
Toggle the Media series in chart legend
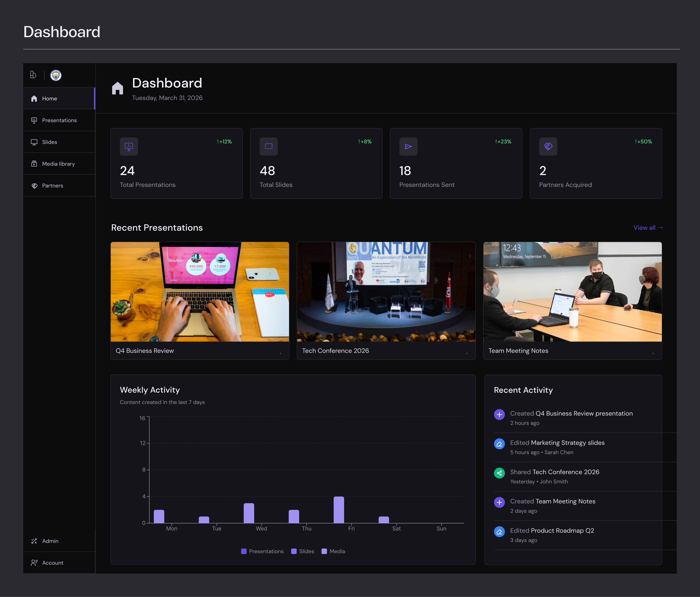coord(333,551)
